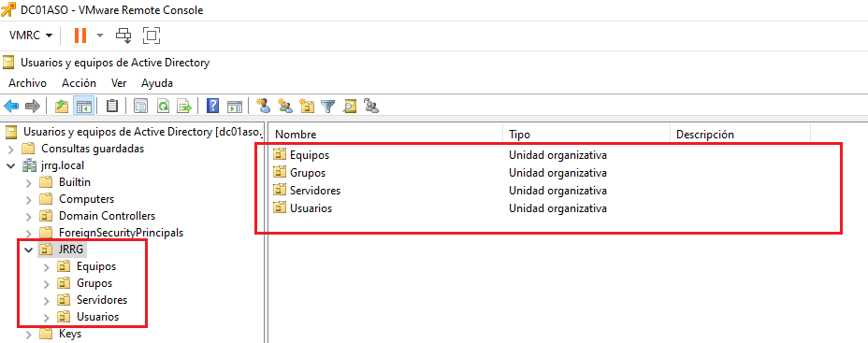Select ForeignSecurityPrincipals in the tree
The height and width of the screenshot is (343, 868).
pos(122,233)
